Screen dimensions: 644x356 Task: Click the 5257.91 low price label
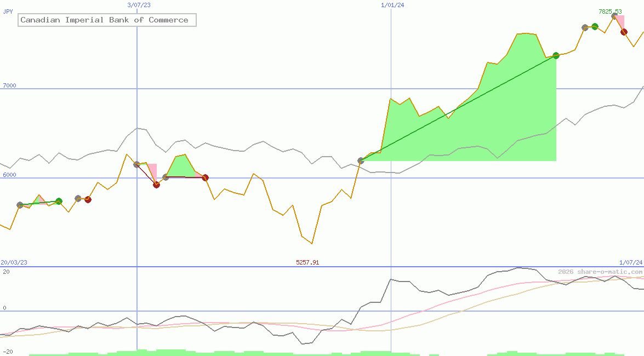point(307,262)
